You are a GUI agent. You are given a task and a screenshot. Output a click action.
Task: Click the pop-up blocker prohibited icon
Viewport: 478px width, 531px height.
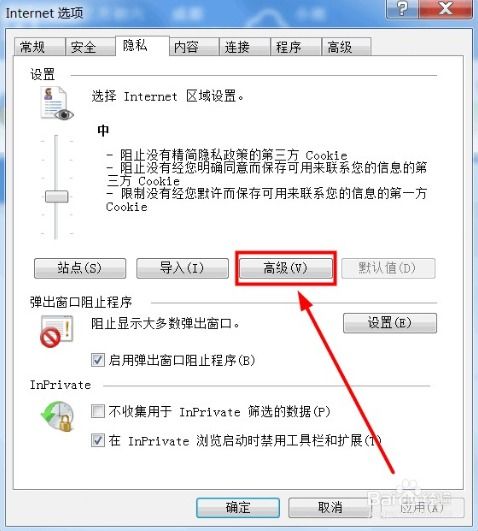click(x=57, y=332)
